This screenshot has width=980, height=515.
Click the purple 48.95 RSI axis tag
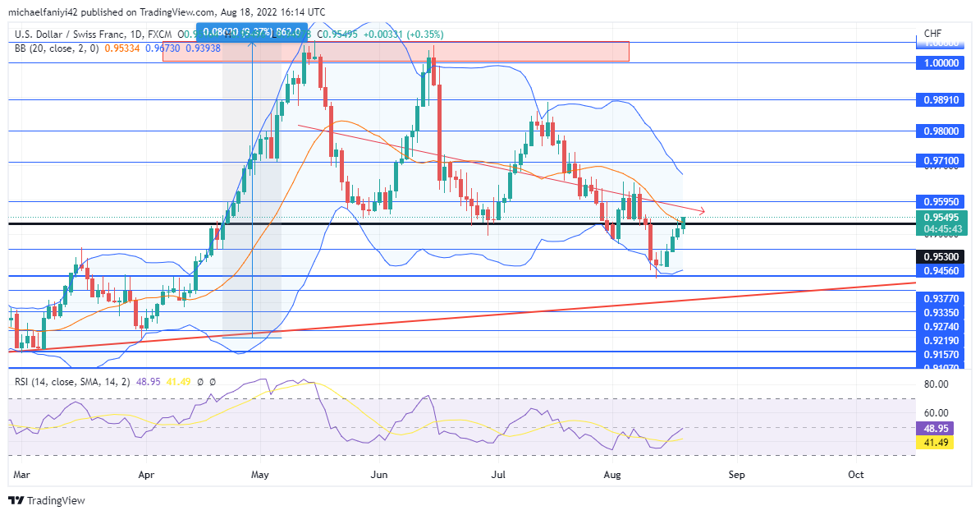click(x=935, y=429)
